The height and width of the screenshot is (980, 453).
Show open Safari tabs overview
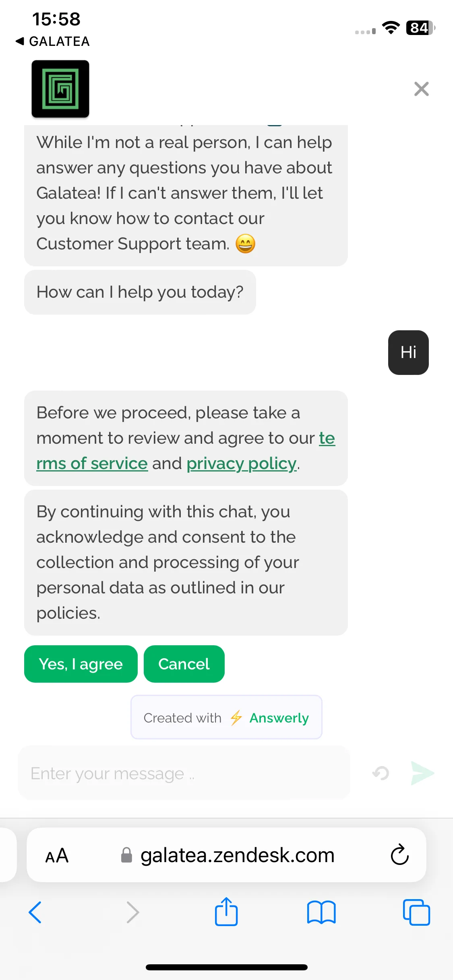[416, 912]
